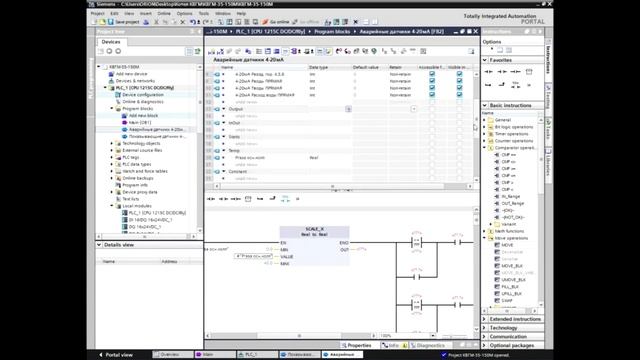
Task: Open the Info tab in inspector
Action: click(x=394, y=345)
